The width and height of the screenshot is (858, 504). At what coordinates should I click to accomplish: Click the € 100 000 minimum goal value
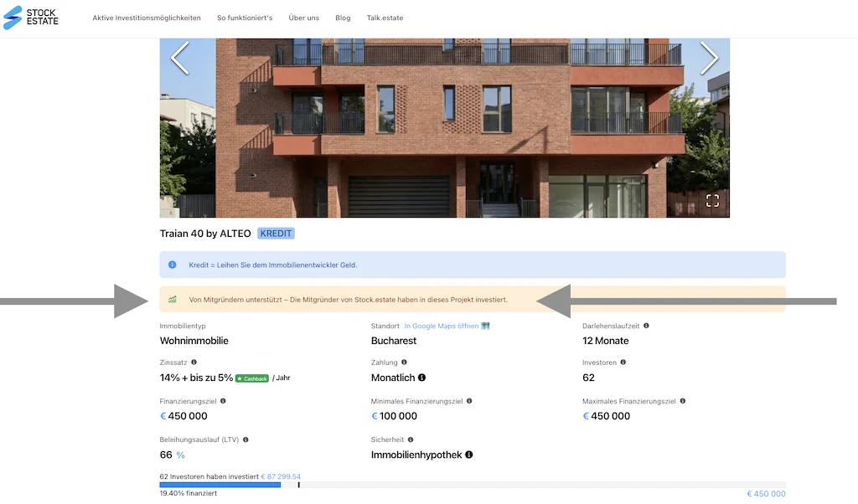(x=394, y=416)
